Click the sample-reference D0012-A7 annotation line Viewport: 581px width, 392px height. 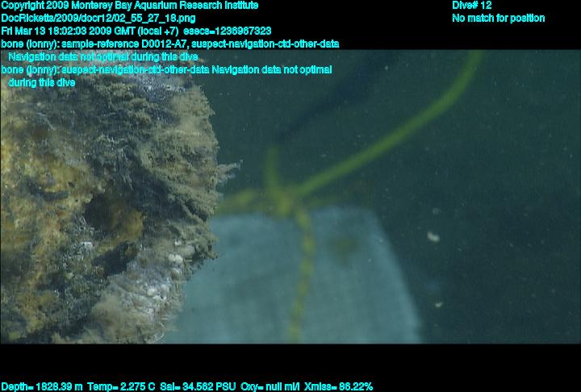tap(170, 44)
